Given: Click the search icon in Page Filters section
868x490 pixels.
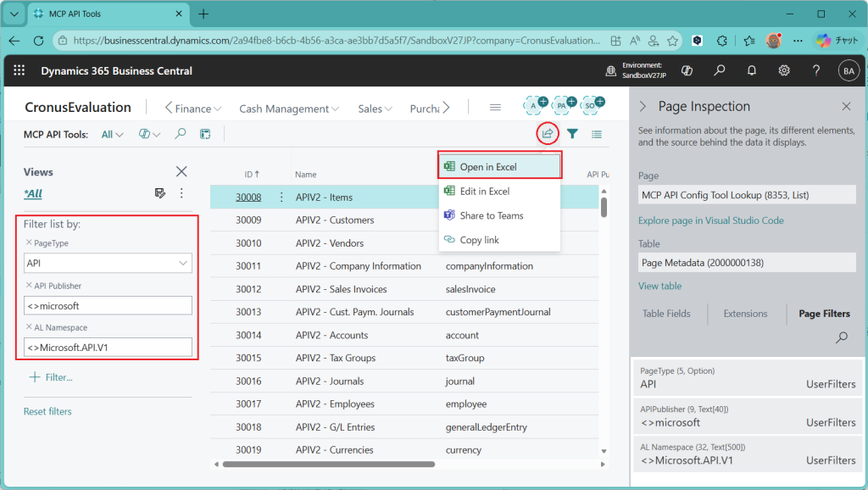Looking at the screenshot, I should point(842,337).
